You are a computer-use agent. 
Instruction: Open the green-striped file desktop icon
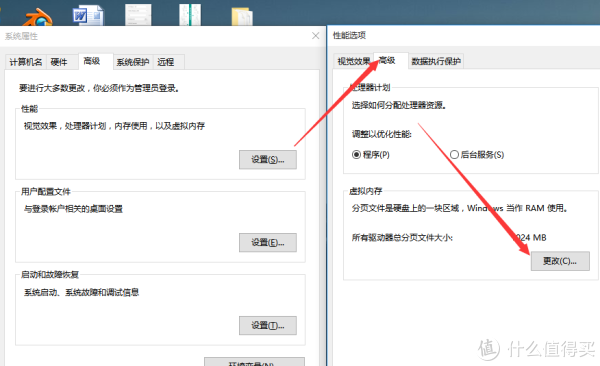[x=190, y=15]
